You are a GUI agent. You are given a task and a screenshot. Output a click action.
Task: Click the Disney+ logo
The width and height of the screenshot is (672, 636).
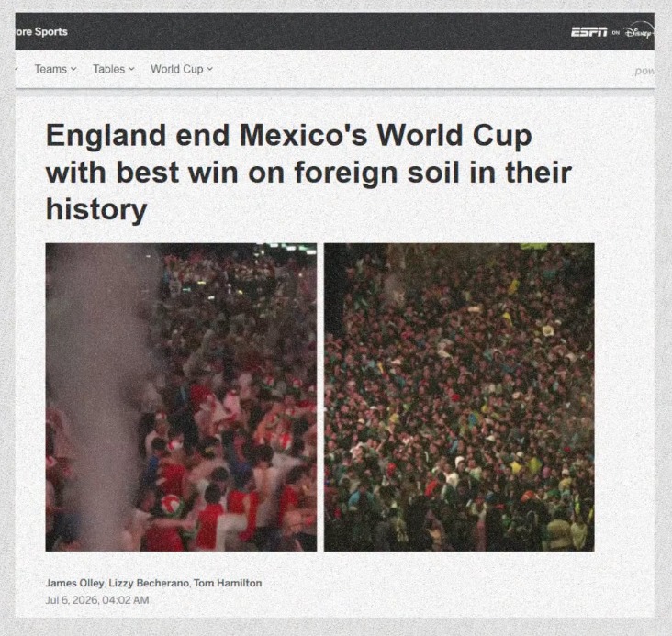pyautogui.click(x=639, y=32)
